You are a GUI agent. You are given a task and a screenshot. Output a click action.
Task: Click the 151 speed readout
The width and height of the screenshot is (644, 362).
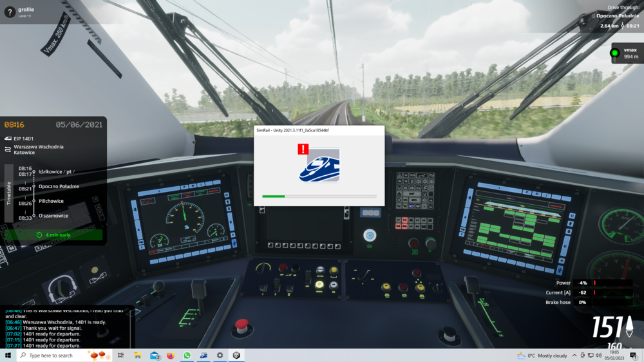(607, 327)
